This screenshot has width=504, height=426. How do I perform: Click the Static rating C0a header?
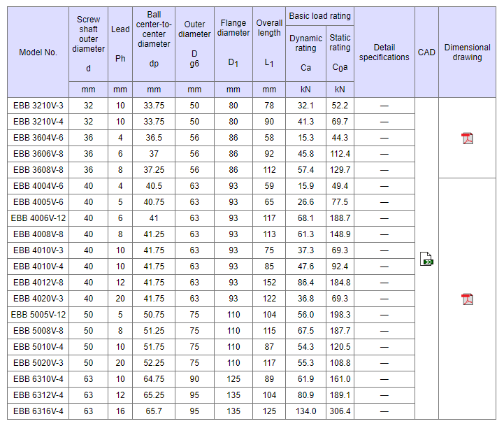340,52
